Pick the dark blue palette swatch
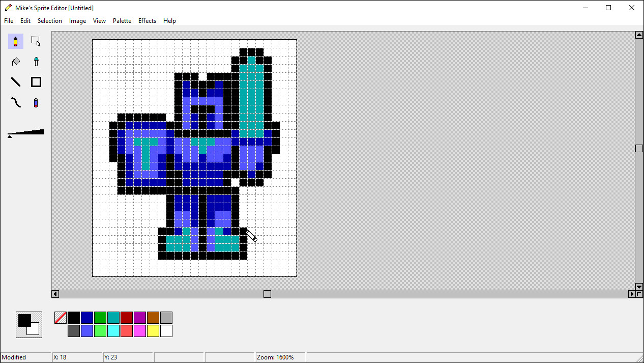Screen dimensions: 644x363 [87, 318]
